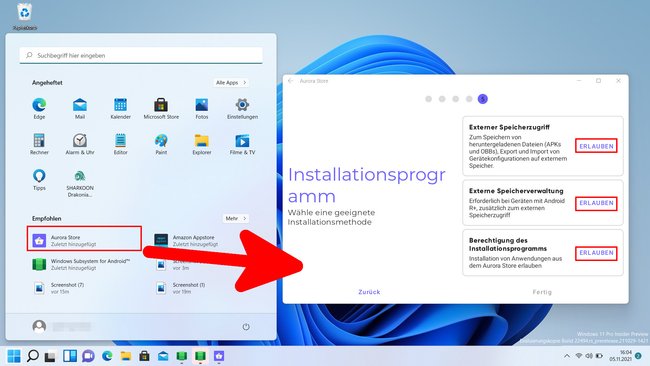650x366 pixels.
Task: Open the clock and date in taskbar
Action: click(620, 356)
